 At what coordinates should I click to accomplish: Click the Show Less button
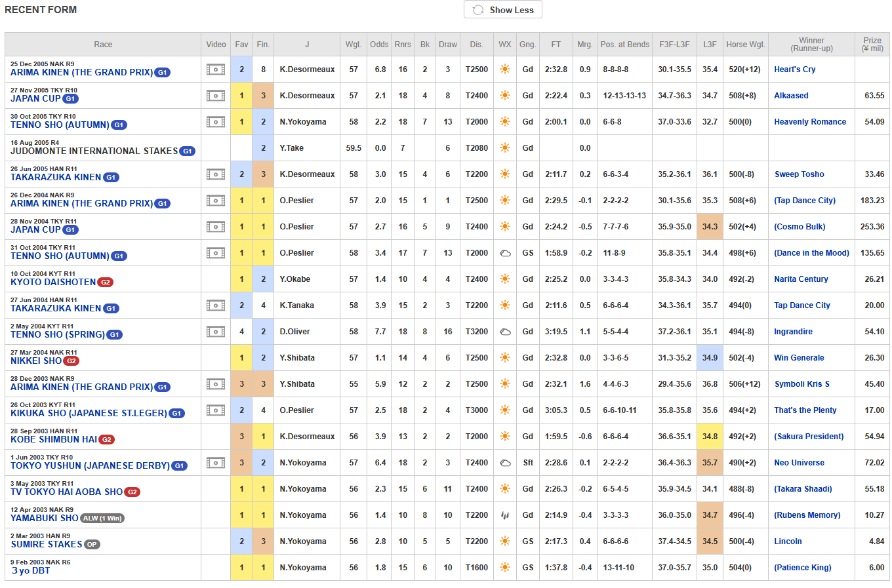coord(503,10)
